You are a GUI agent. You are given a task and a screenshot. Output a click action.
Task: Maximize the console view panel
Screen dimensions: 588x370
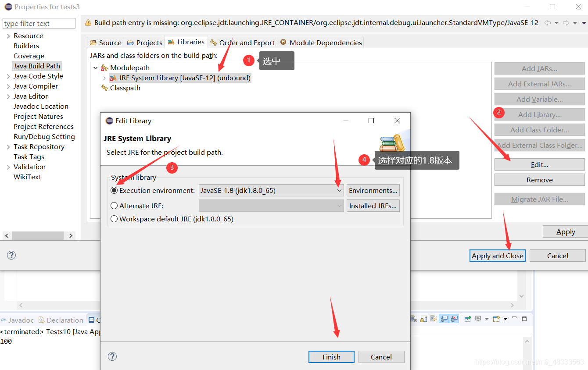coord(524,319)
